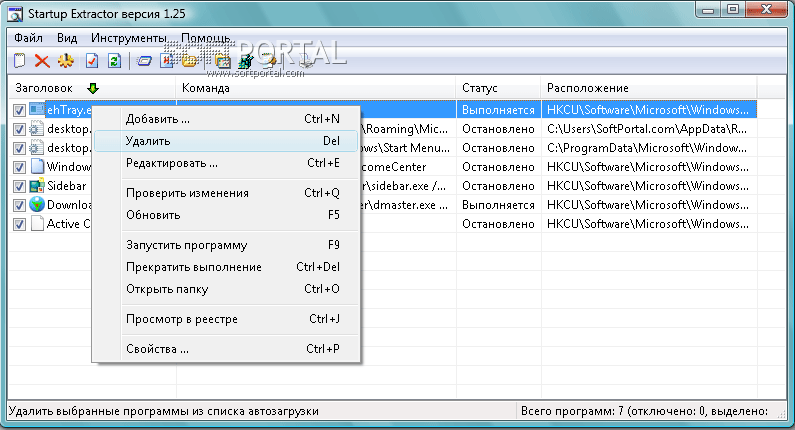The width and height of the screenshot is (795, 430).
Task: Uncheck the ehTray.exe checkbox
Action: pyautogui.click(x=19, y=110)
